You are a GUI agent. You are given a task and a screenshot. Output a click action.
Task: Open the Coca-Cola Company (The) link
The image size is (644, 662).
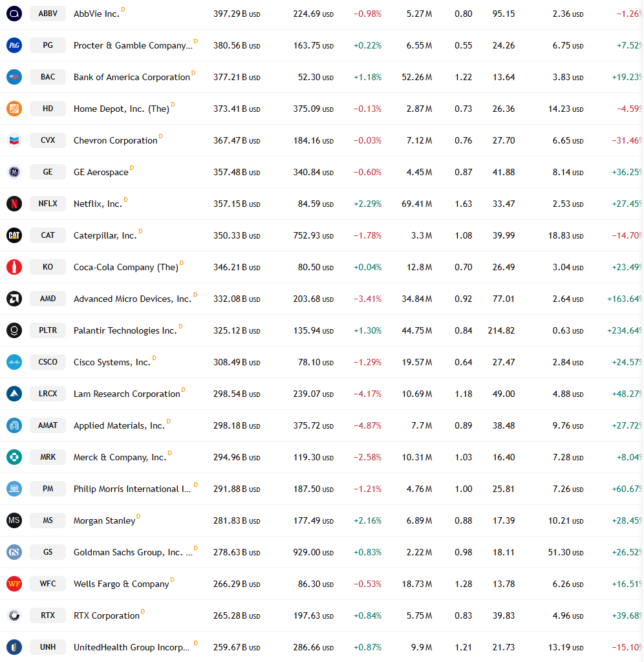pos(126,267)
